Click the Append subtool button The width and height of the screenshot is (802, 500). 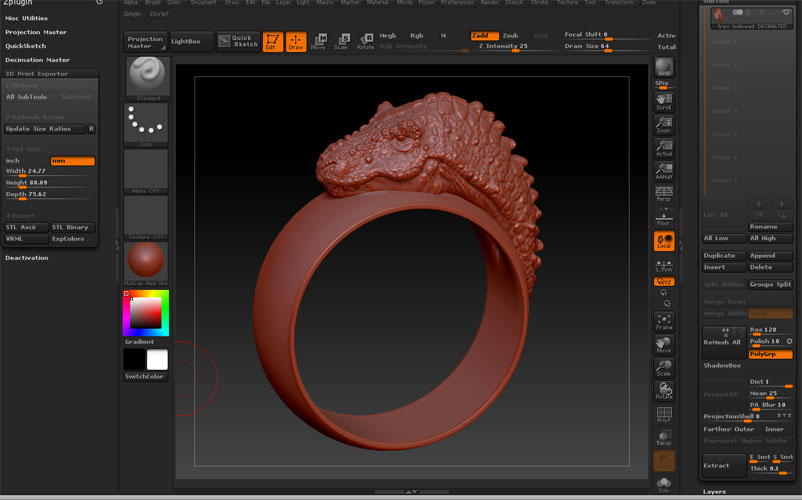tap(770, 255)
